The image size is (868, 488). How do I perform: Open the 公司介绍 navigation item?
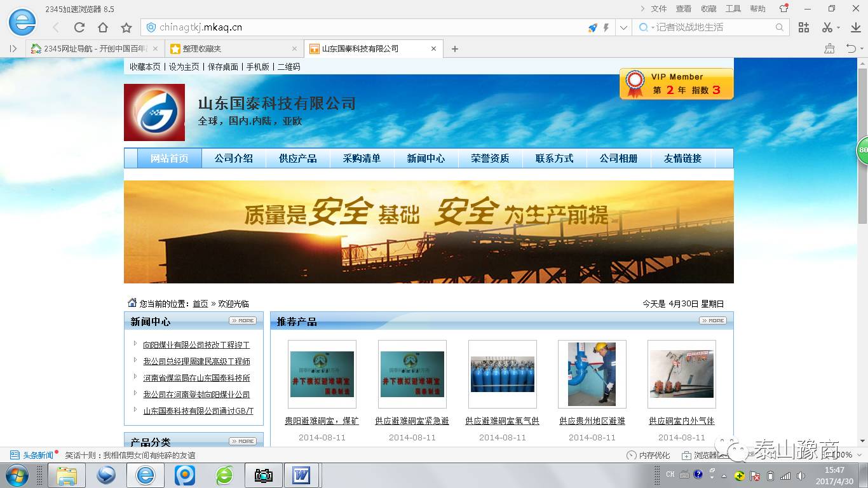point(233,158)
